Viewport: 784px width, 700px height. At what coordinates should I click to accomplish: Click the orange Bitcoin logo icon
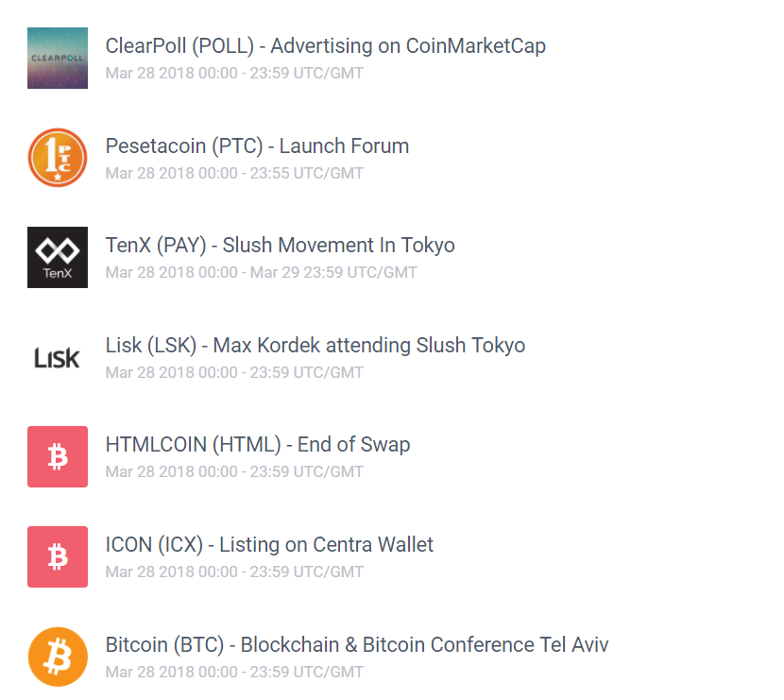coord(58,656)
